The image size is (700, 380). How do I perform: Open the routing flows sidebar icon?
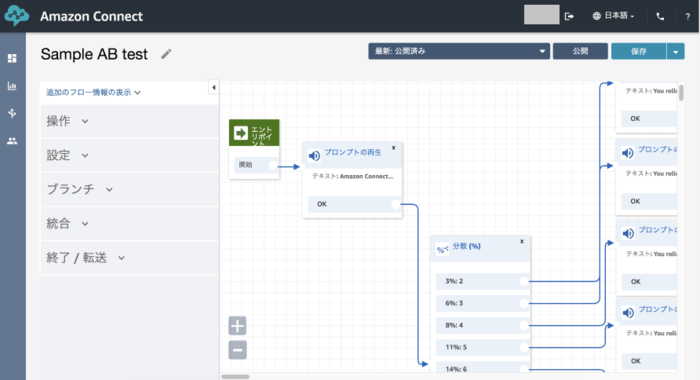click(12, 113)
